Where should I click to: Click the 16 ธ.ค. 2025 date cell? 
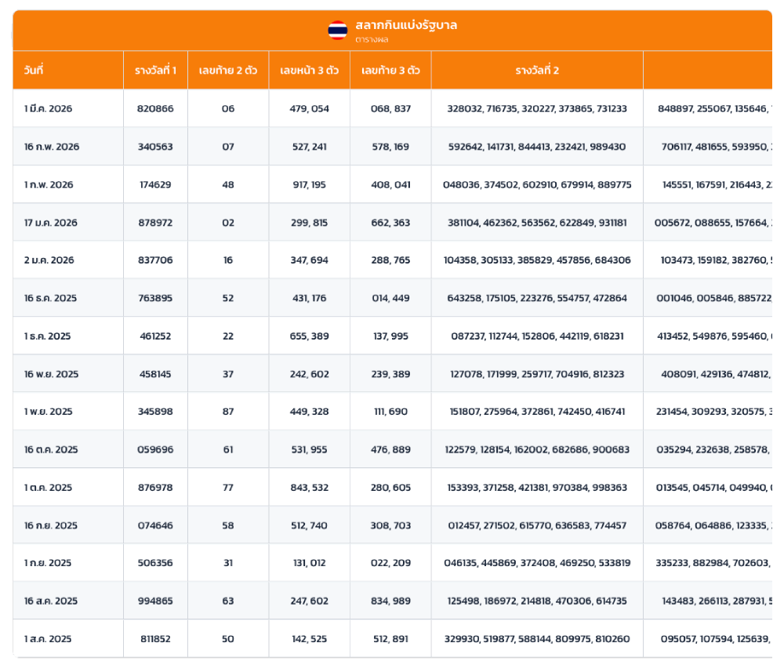[x=51, y=299]
